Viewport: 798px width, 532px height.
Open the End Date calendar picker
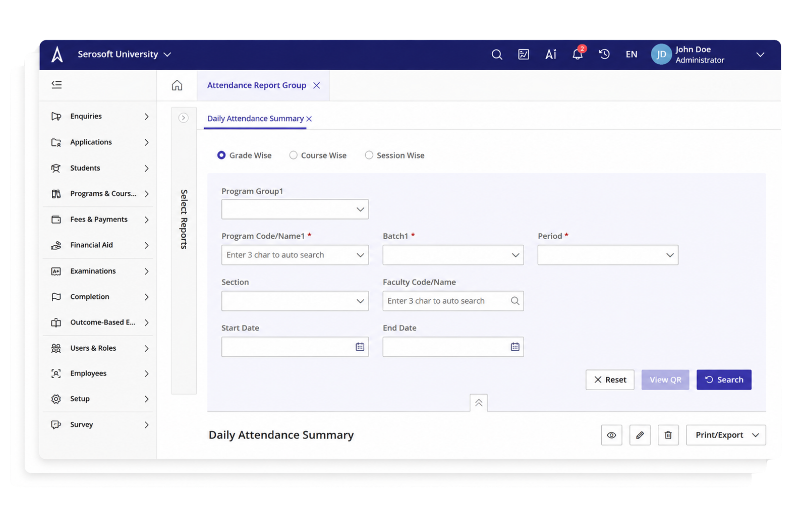515,347
